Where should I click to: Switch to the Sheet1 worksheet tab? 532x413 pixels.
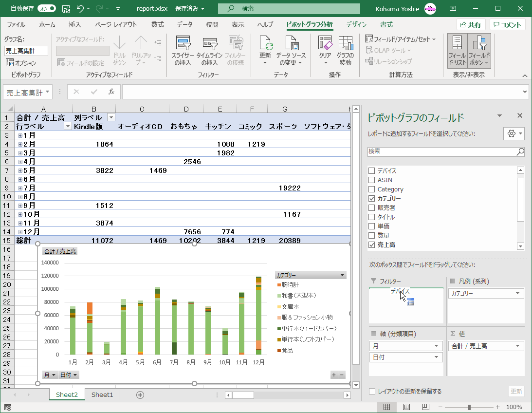(102, 395)
